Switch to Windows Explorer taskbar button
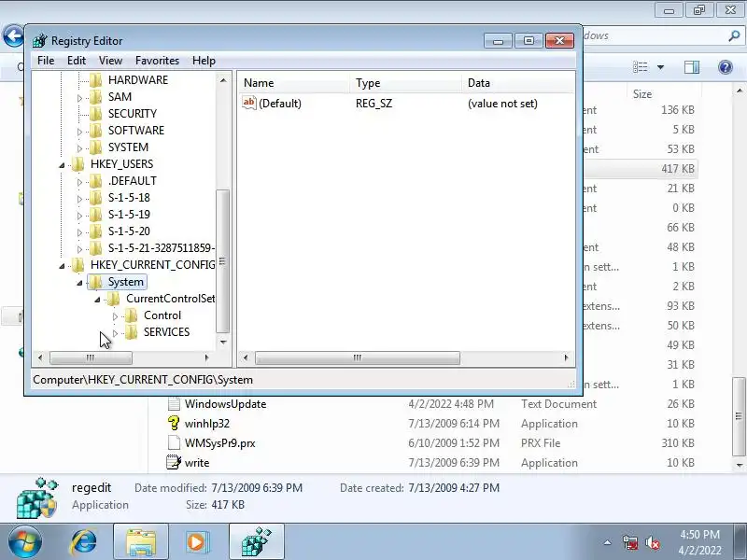The width and height of the screenshot is (747, 560). pyautogui.click(x=141, y=542)
